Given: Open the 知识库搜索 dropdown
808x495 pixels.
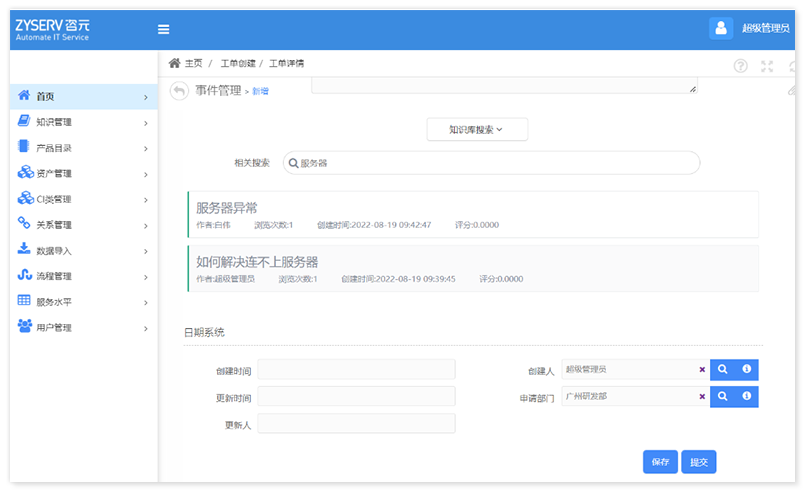Looking at the screenshot, I should pyautogui.click(x=477, y=129).
